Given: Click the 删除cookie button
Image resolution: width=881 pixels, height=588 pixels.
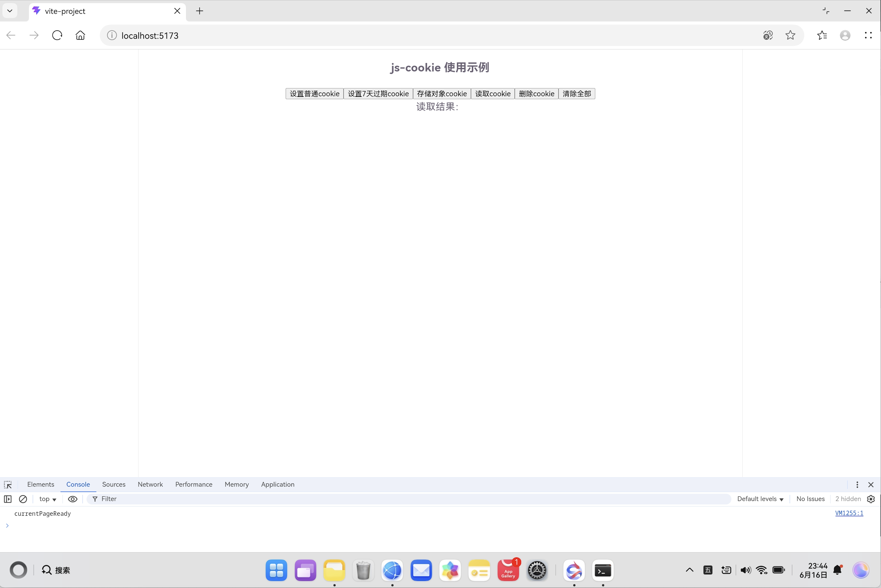Looking at the screenshot, I should 536,94.
